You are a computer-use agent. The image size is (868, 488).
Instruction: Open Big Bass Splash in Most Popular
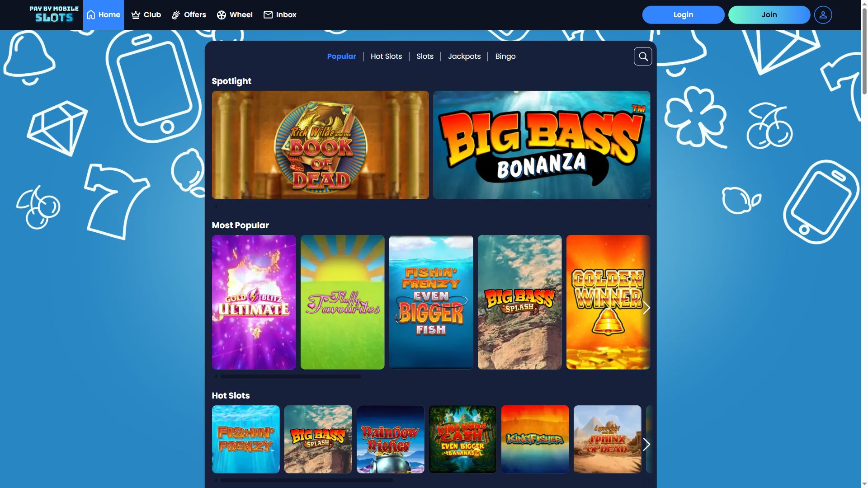coord(520,302)
